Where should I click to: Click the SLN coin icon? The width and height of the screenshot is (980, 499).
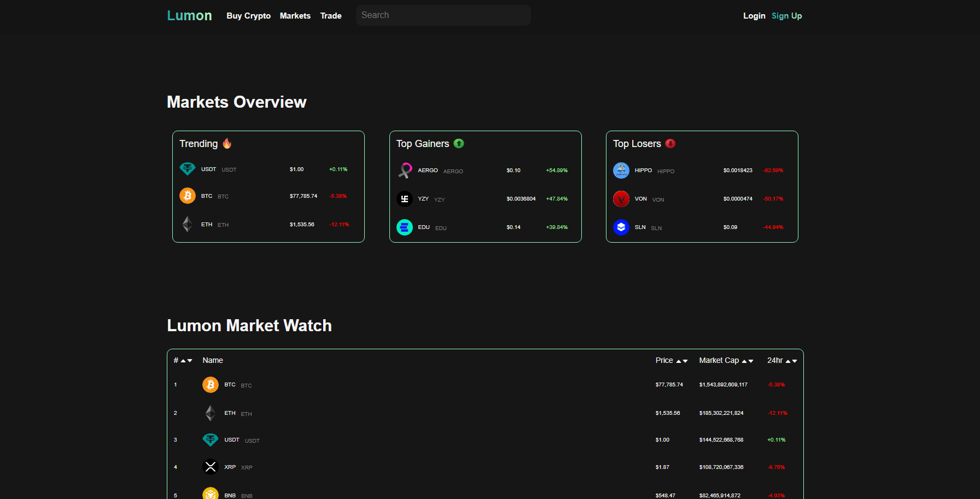[x=621, y=227]
